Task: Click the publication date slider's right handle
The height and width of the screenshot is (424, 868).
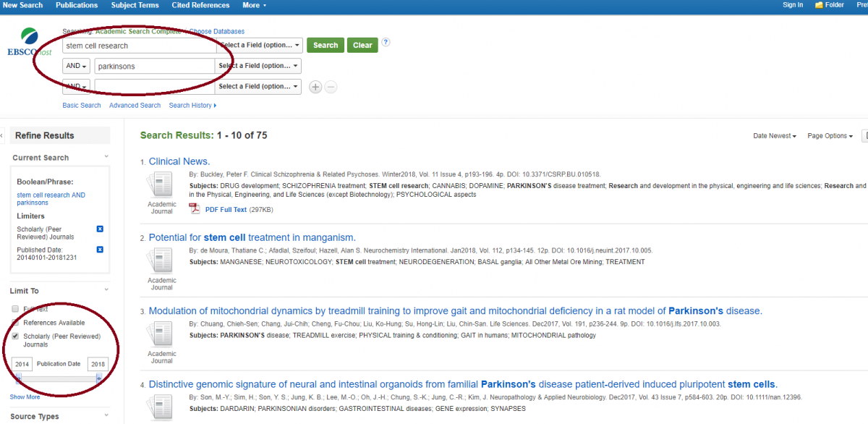Action: coord(98,378)
